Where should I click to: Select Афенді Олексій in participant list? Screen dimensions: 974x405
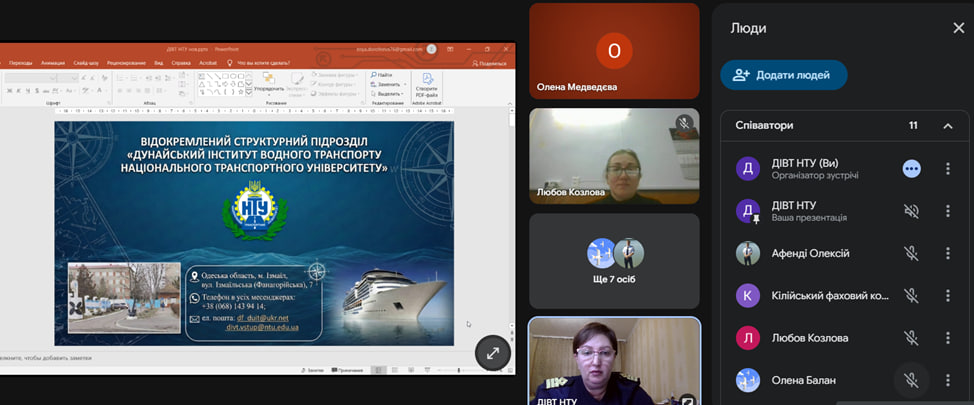click(x=810, y=253)
